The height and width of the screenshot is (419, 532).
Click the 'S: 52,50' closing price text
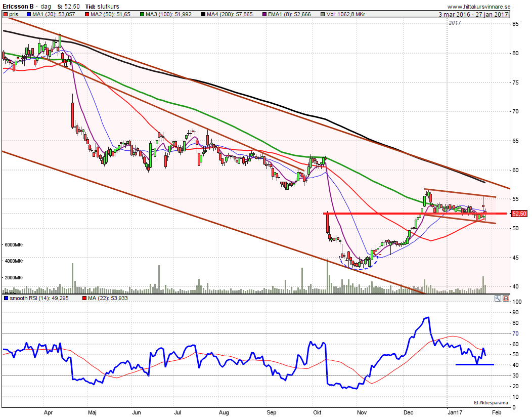(x=69, y=7)
